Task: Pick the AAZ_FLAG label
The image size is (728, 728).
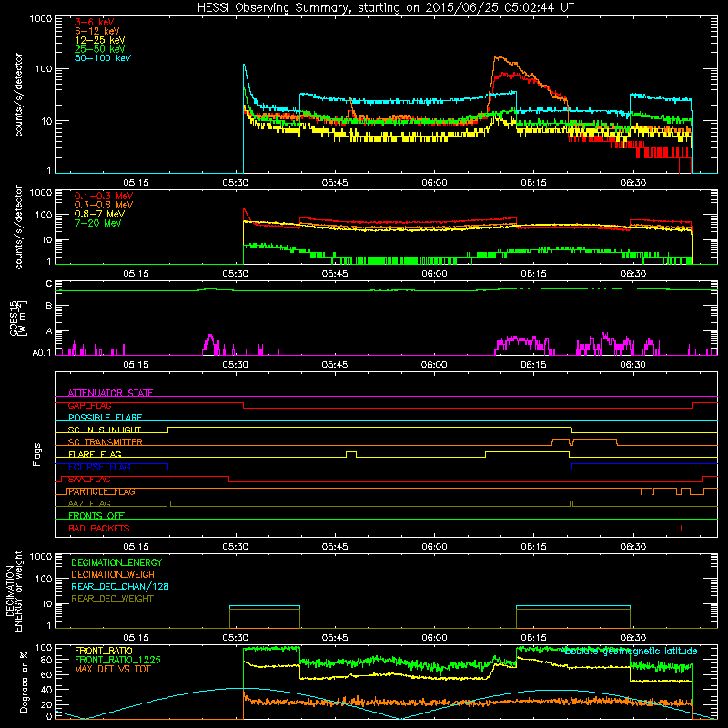Action: pyautogui.click(x=89, y=503)
